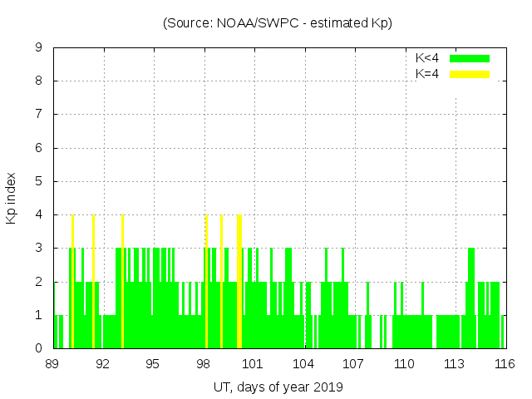Click the NOAA/SWPC source chart title
Screen dimensions: 532x399
[x=277, y=23]
